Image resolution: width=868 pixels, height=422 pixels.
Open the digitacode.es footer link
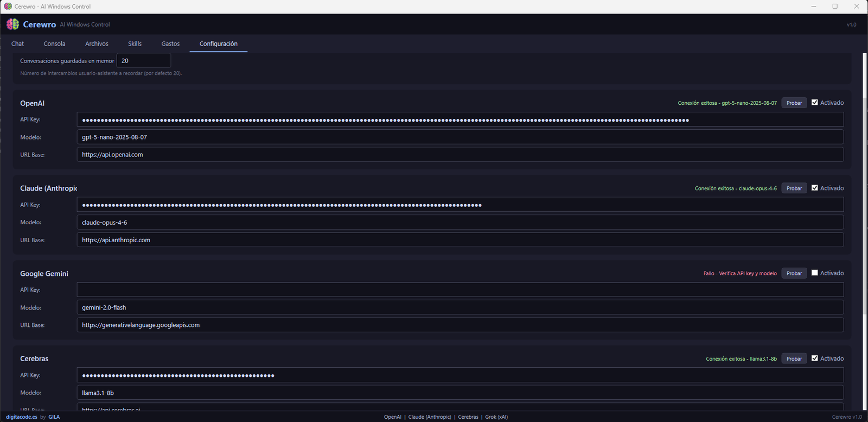pos(22,417)
